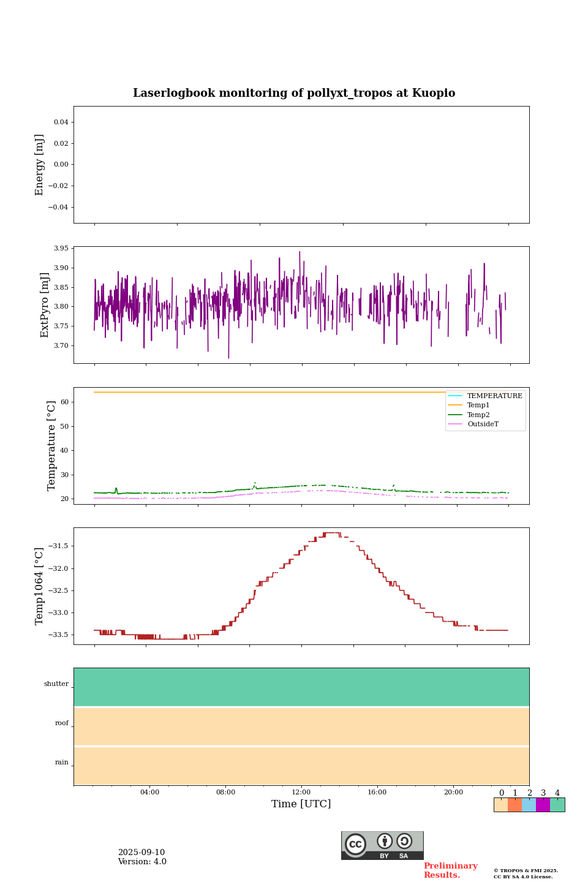
Task: Select the orange color swatch labeled 1
Action: (x=514, y=805)
